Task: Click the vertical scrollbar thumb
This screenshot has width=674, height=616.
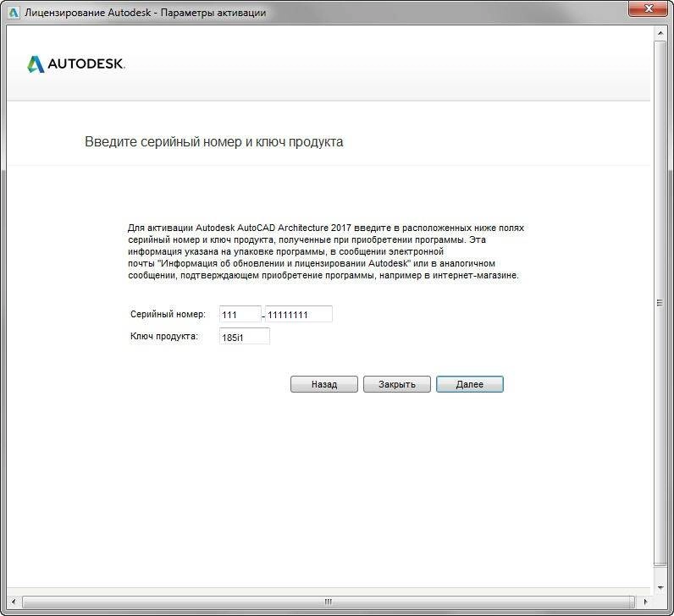Action: point(660,303)
